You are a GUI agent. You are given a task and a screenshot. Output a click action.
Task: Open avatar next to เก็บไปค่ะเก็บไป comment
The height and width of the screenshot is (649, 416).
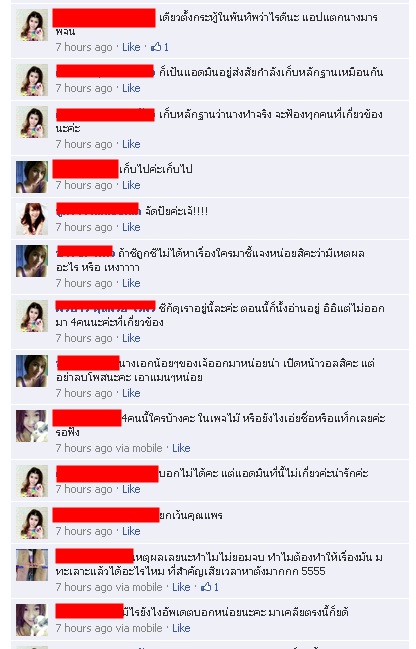coord(32,177)
